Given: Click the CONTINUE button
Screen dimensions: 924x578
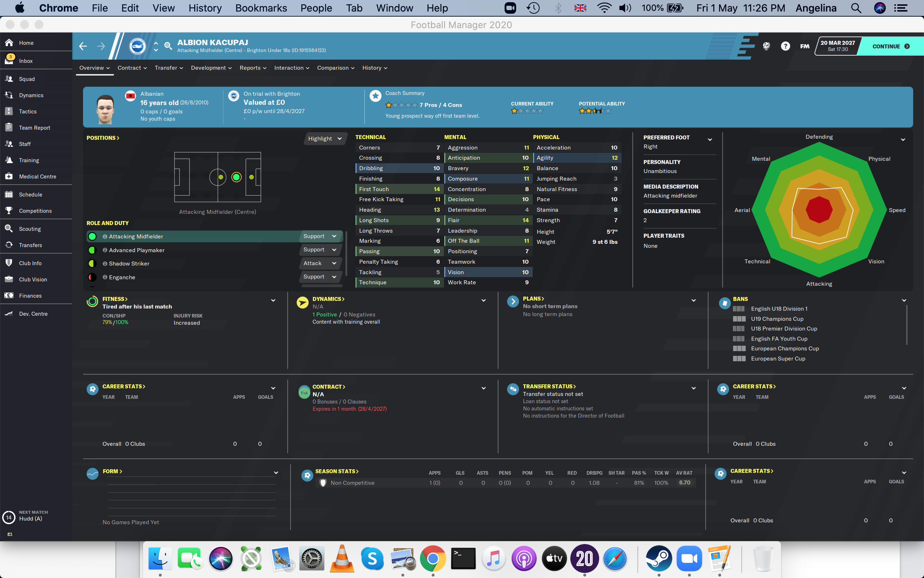Looking at the screenshot, I should click(891, 46).
